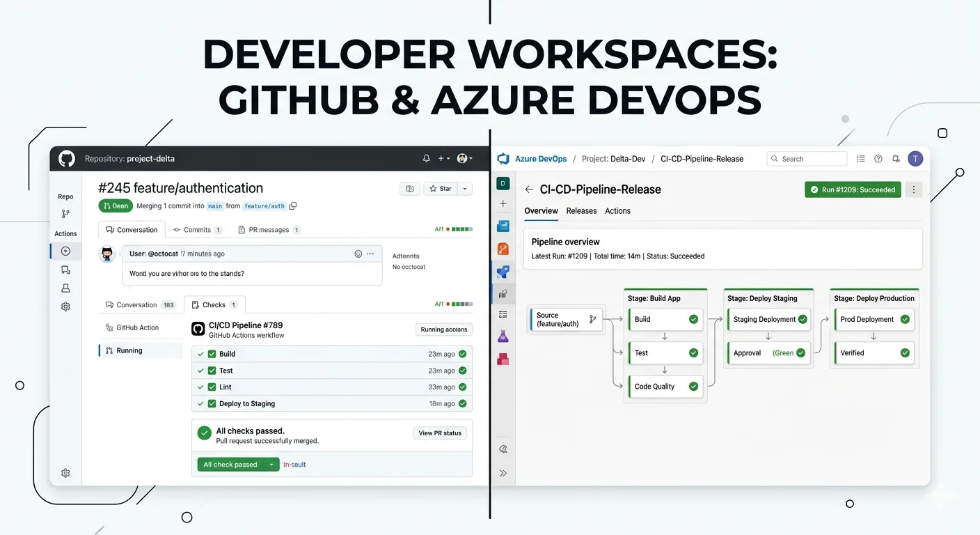Star the repository with the Star button
980x535 pixels.
[x=441, y=189]
